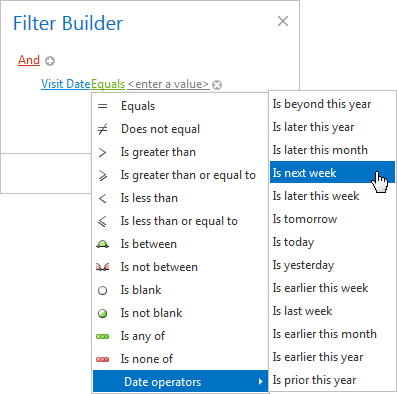
Task: Select the Does not equal icon
Action: pos(102,129)
